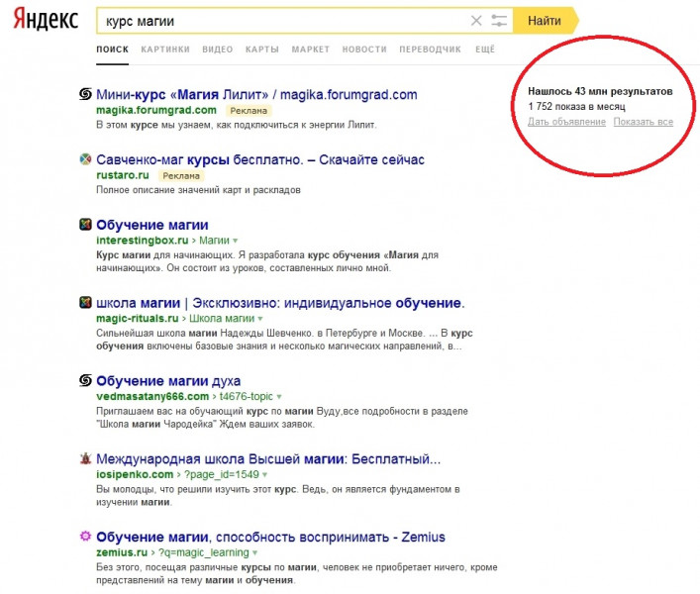The width and height of the screenshot is (700, 594).
Task: Expand dropdown arrow after zemius.ru ?q=magic_learning
Action: click(x=254, y=553)
